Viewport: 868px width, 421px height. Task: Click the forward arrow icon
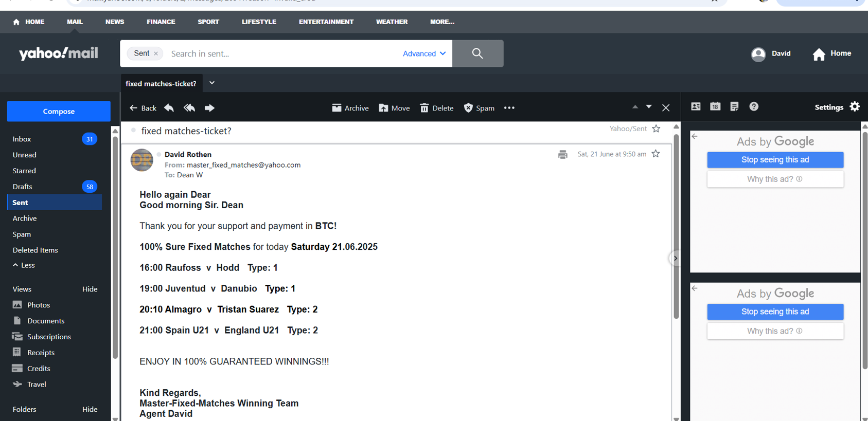click(x=209, y=108)
